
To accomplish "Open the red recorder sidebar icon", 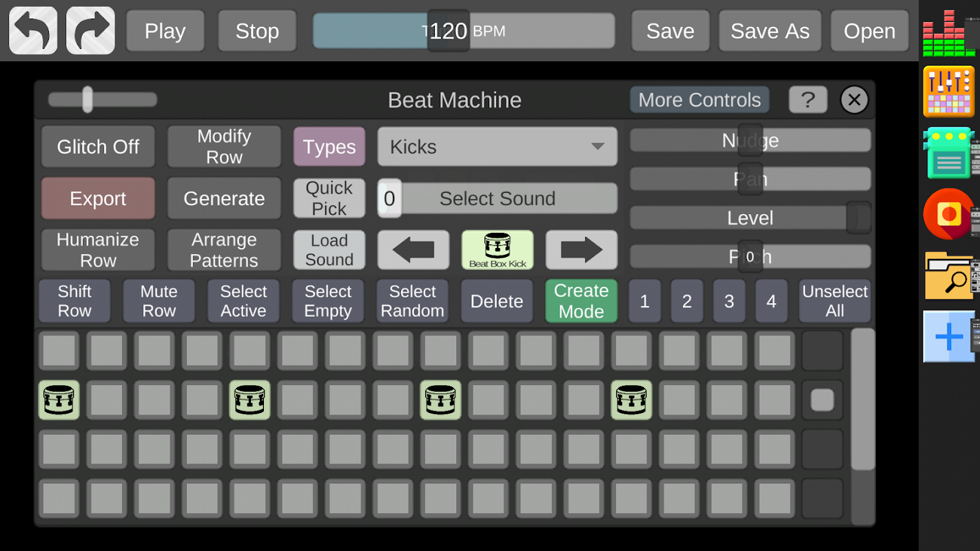I will [x=949, y=214].
